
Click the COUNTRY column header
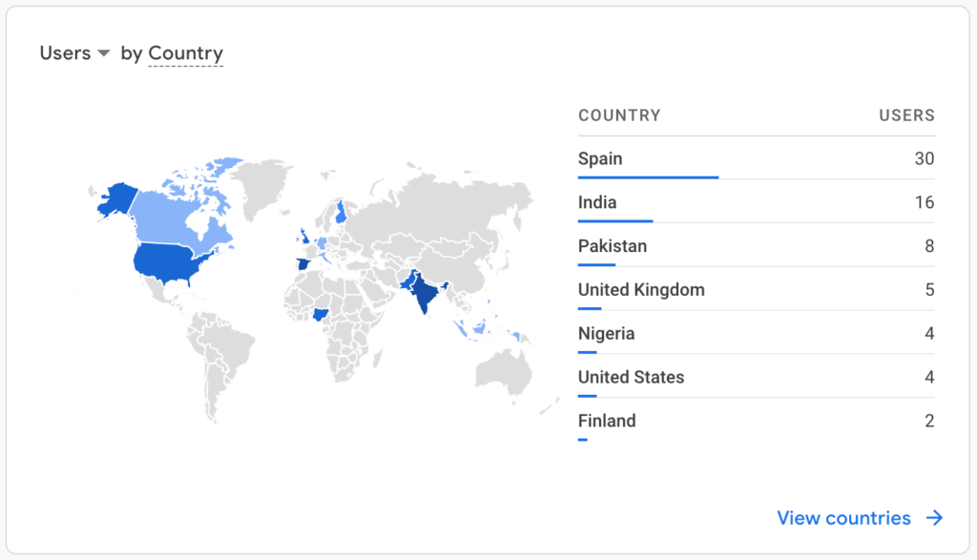pos(619,115)
